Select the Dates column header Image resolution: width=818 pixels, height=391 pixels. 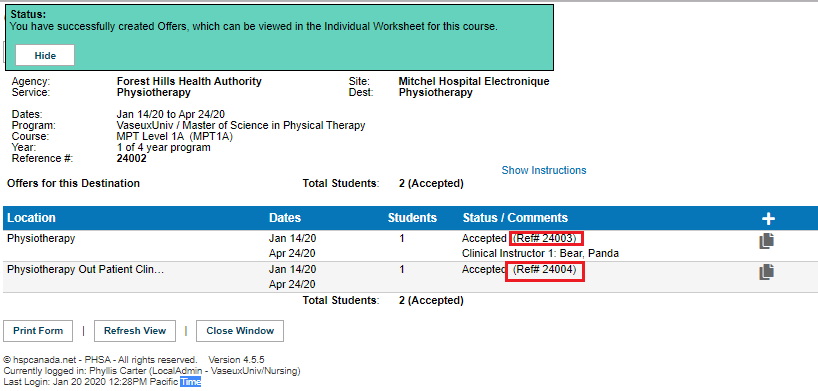[x=285, y=218]
